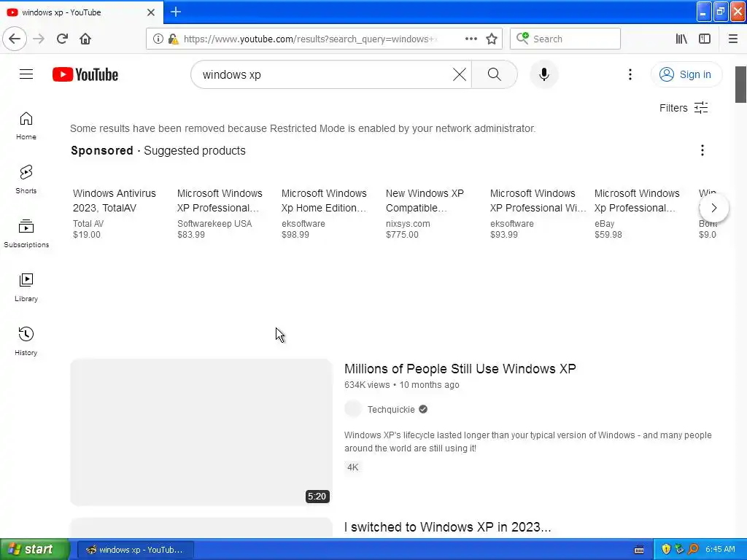
Task: Open a new tab with the plus button
Action: point(176,12)
